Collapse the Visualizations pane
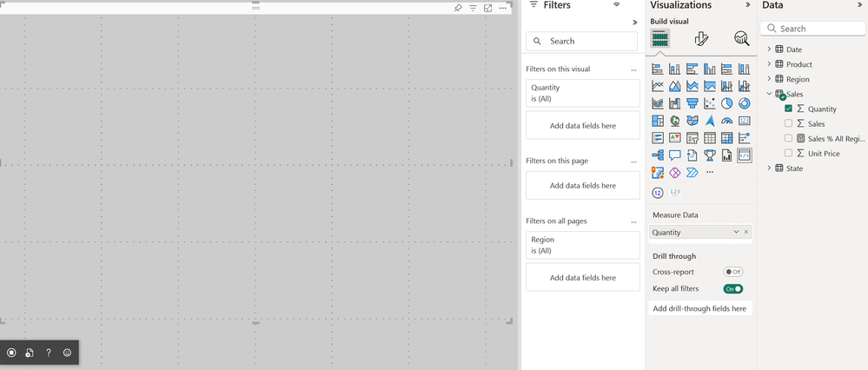This screenshot has width=868, height=370. point(748,4)
